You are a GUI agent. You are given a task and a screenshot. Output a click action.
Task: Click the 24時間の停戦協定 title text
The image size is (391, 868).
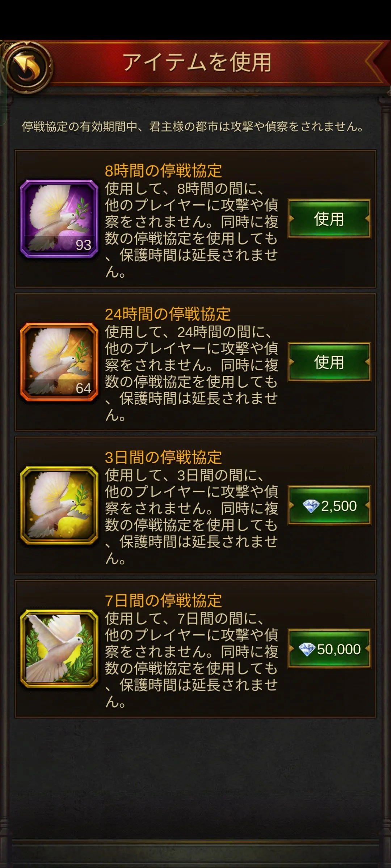click(x=168, y=314)
